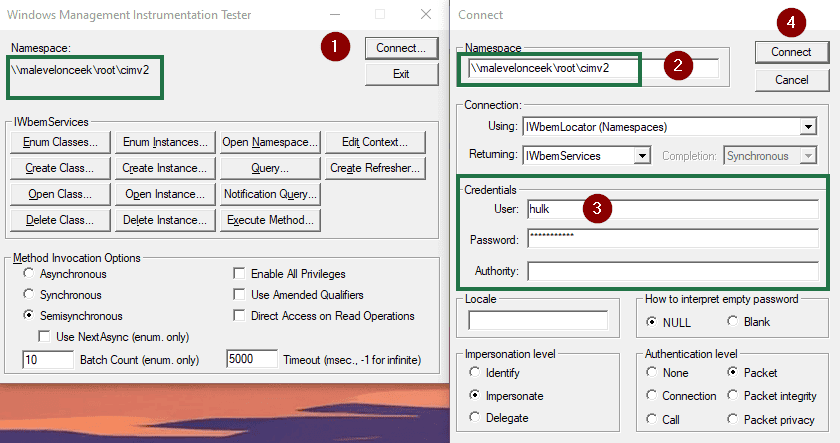Open the Enum Classes dialog
The height and width of the screenshot is (443, 840).
pos(59,142)
